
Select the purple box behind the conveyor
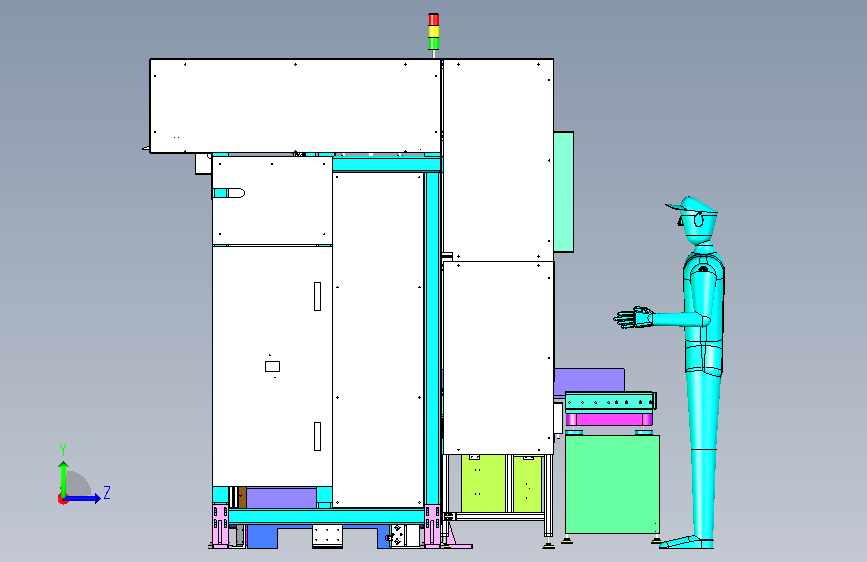[589, 382]
